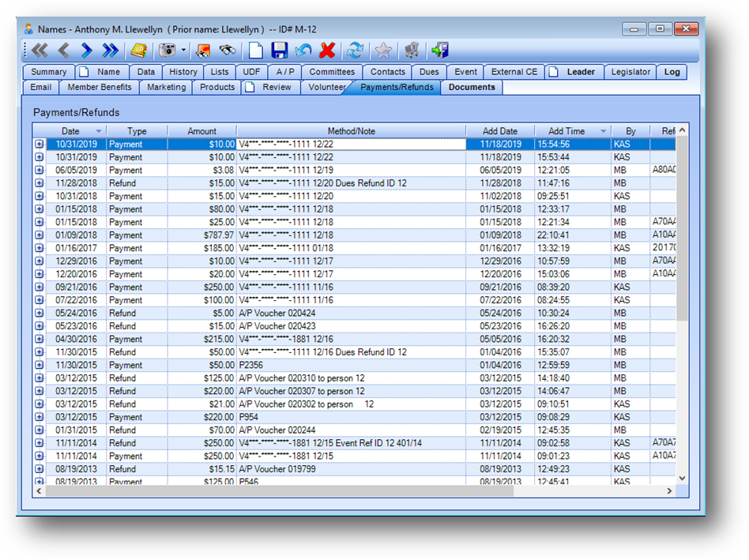Image resolution: width=749 pixels, height=560 pixels.
Task: Select the 22:10:41 add time cell
Action: coord(572,235)
